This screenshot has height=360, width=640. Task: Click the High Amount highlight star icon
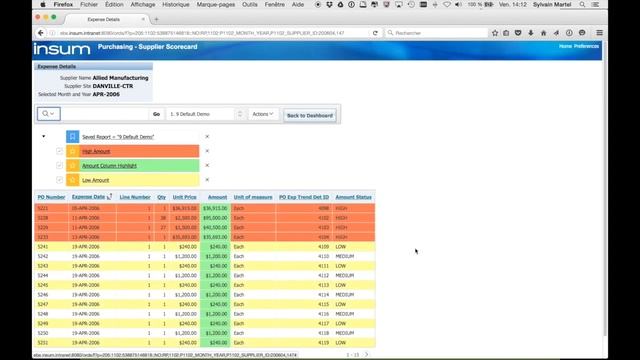73,151
